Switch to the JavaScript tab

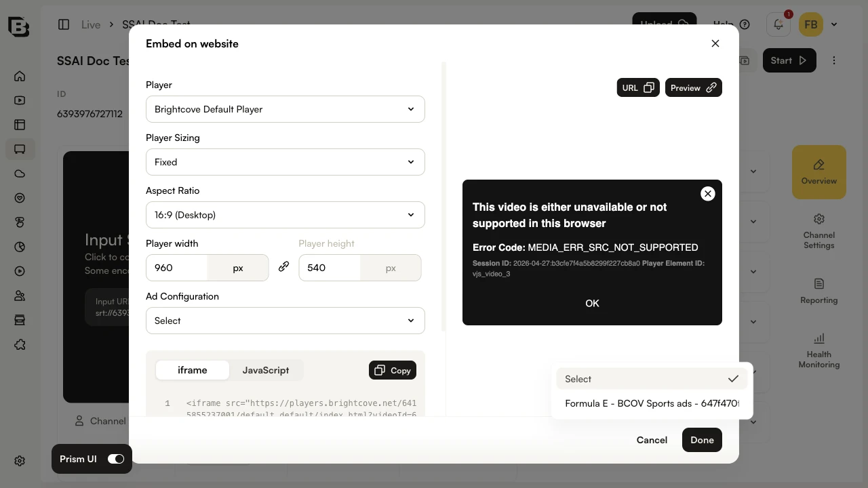tap(266, 370)
